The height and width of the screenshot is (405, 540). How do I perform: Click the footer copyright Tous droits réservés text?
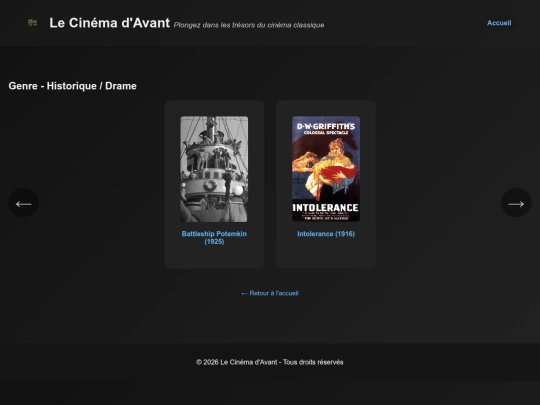[x=270, y=362]
